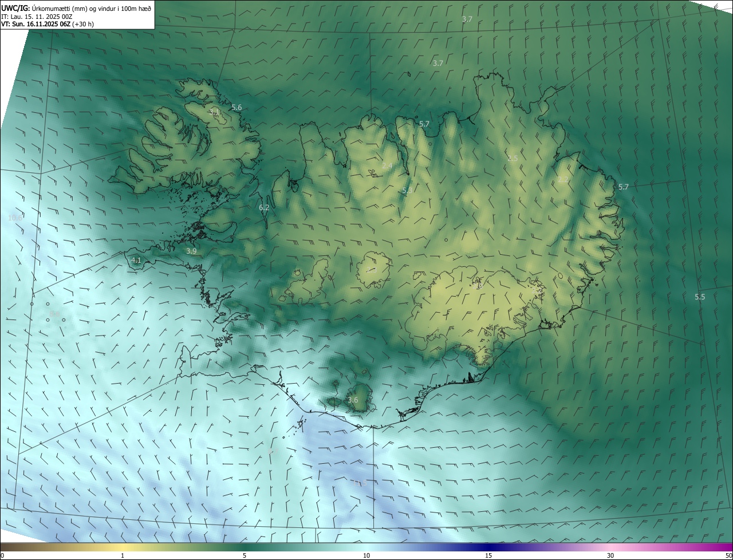Image resolution: width=733 pixels, height=560 pixels.
Task: Click the Hofsjökull glacier outline in central Iceland
Action: point(374,269)
